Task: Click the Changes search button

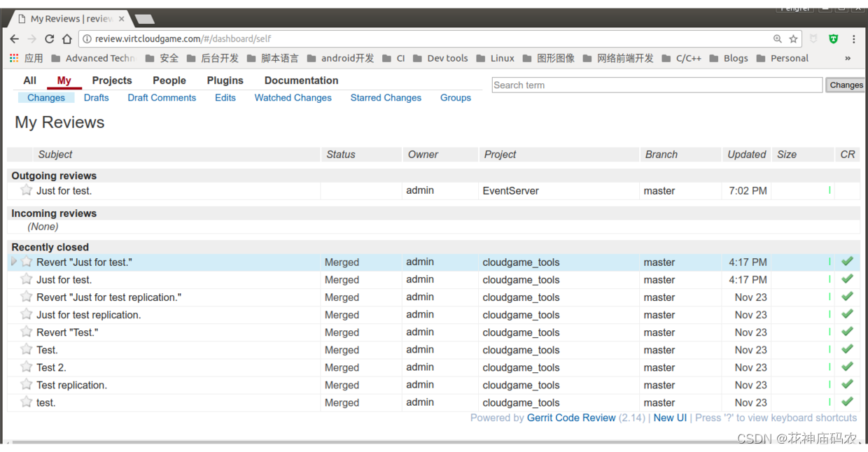Action: [x=846, y=85]
